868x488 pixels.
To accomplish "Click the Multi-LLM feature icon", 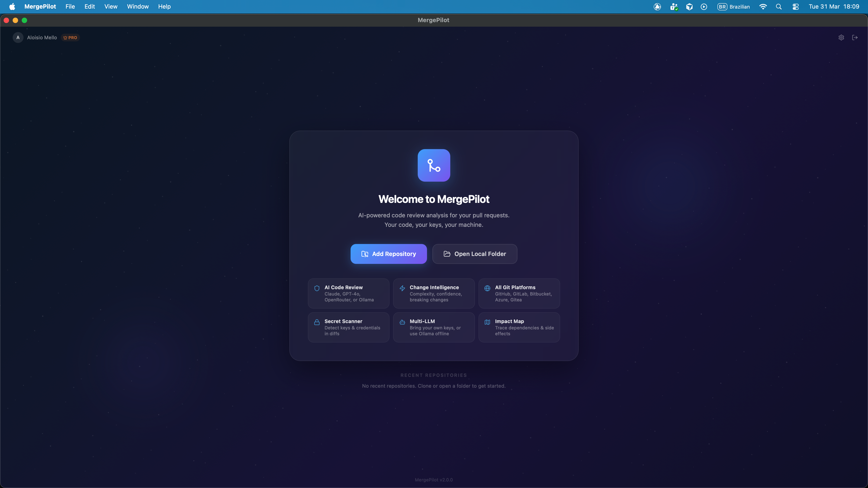I will 402,322.
